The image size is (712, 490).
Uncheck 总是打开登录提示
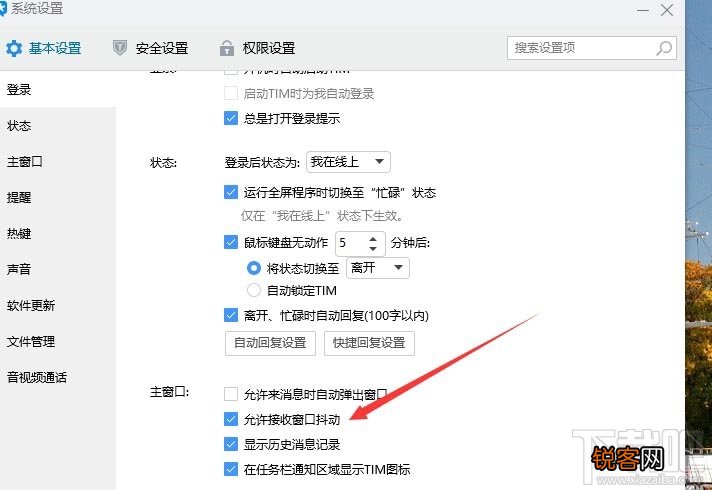click(231, 119)
